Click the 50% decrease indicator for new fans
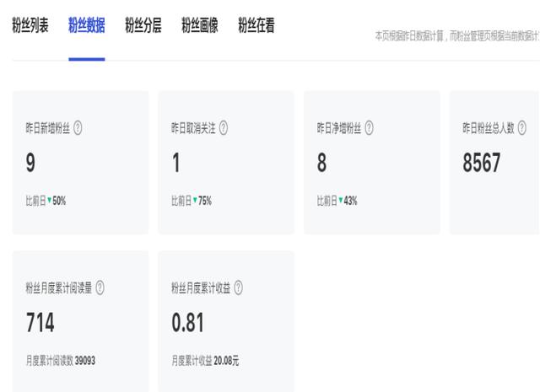Image resolution: width=540 pixels, height=392 pixels. (x=56, y=201)
